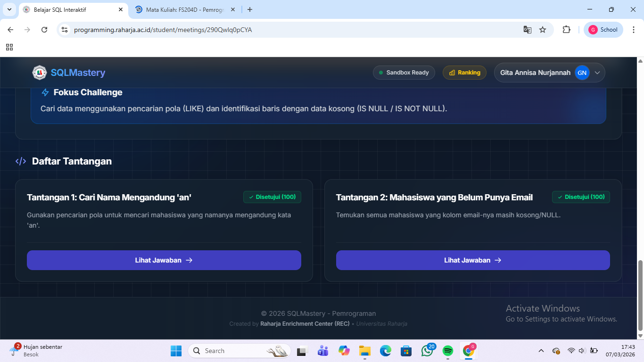The image size is (644, 362).
Task: Click the page vertical scrollbar thumb
Action: tap(640, 295)
